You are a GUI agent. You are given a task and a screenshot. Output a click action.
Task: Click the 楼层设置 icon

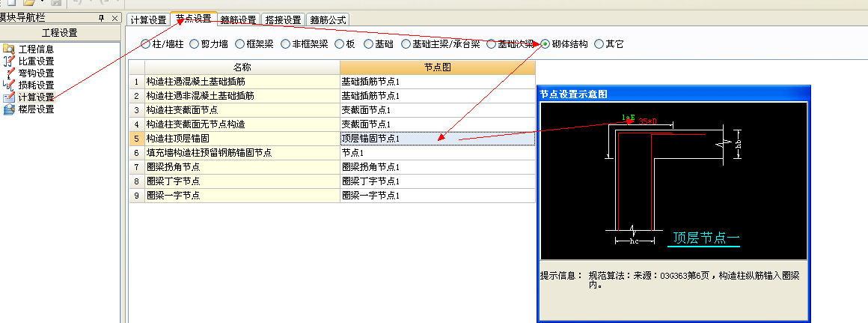pyautogui.click(x=9, y=109)
